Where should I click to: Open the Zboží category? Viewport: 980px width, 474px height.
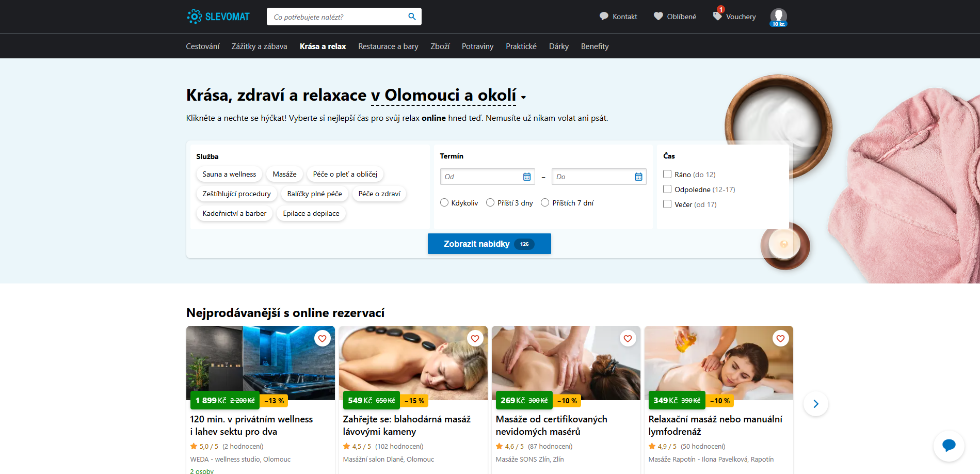click(x=440, y=46)
